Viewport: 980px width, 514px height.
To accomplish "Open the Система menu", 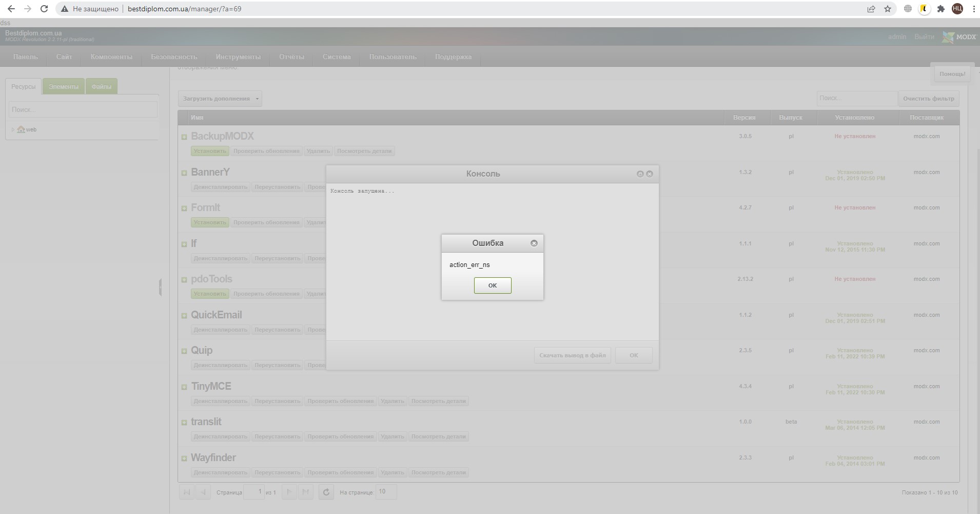I will click(x=336, y=56).
